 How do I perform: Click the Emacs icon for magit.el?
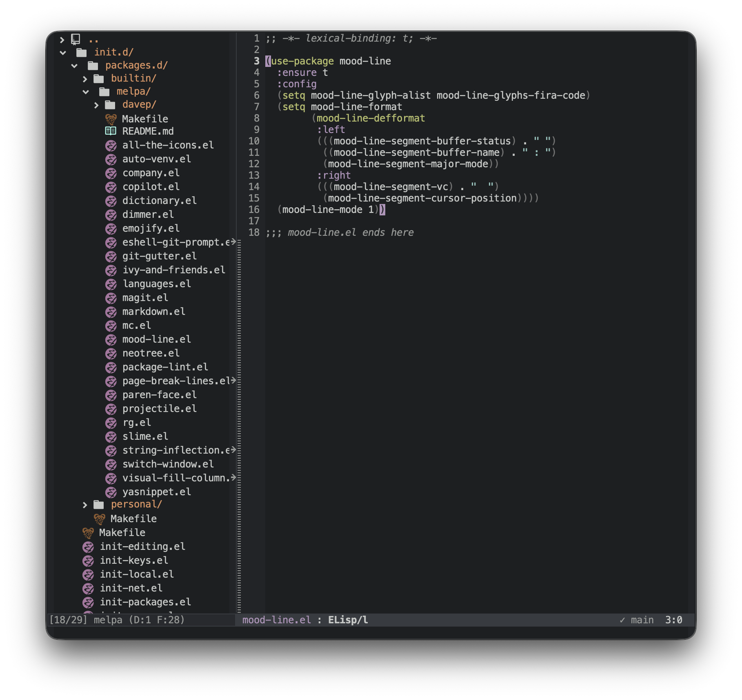tap(111, 298)
